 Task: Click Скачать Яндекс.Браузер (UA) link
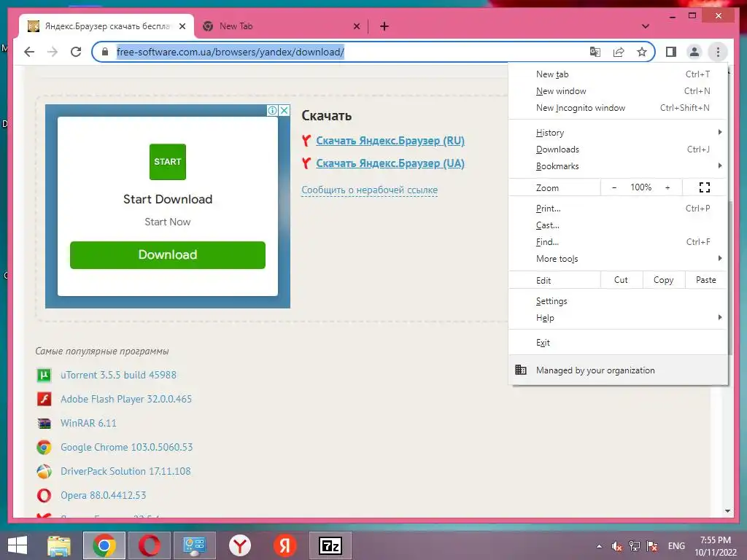click(x=390, y=163)
